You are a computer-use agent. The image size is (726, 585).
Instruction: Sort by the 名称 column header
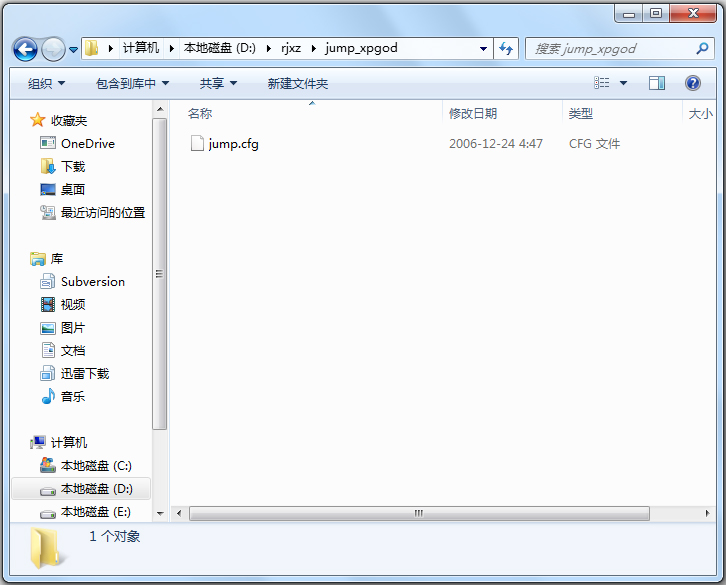200,113
